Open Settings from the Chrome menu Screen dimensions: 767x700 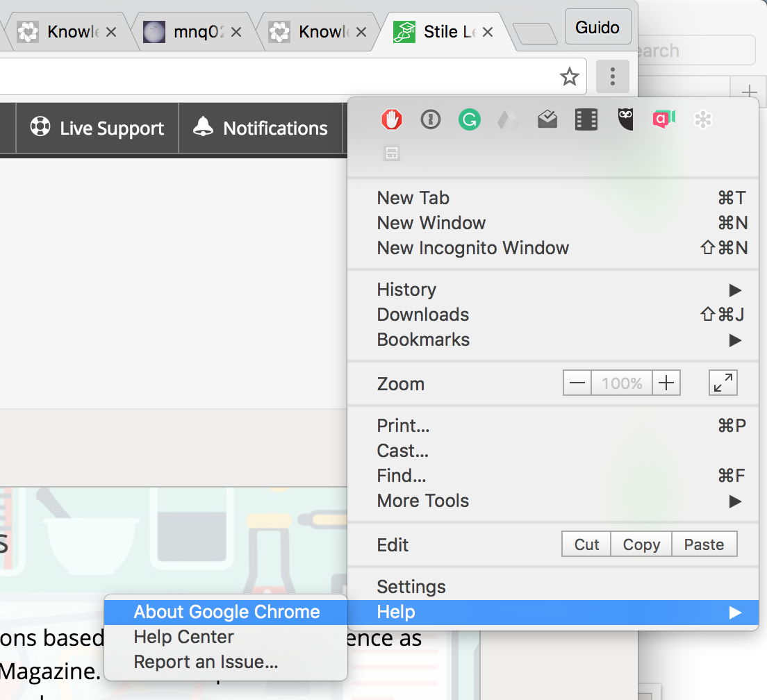tap(553, 587)
